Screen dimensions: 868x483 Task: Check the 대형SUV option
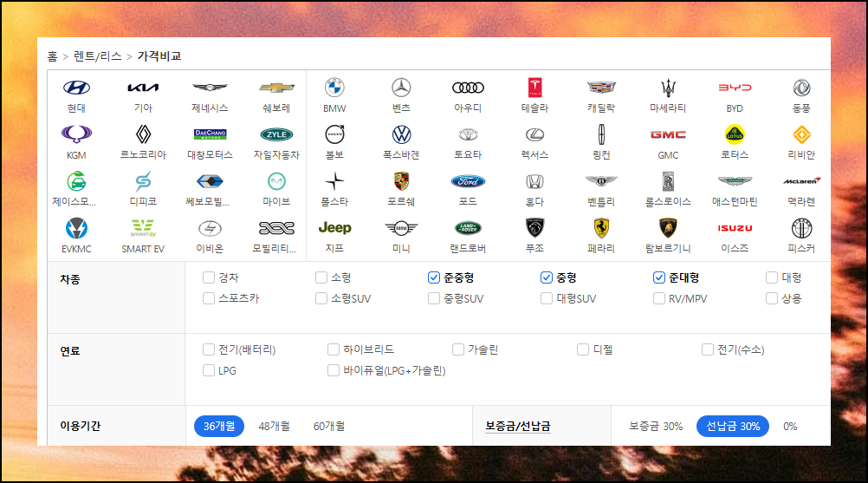click(547, 298)
